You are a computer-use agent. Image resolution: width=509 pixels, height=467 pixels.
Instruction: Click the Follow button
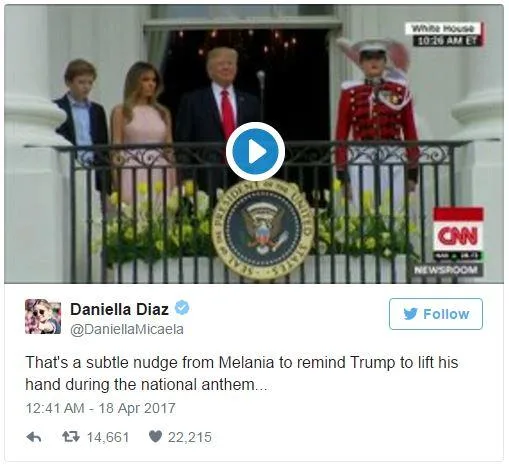point(436,314)
